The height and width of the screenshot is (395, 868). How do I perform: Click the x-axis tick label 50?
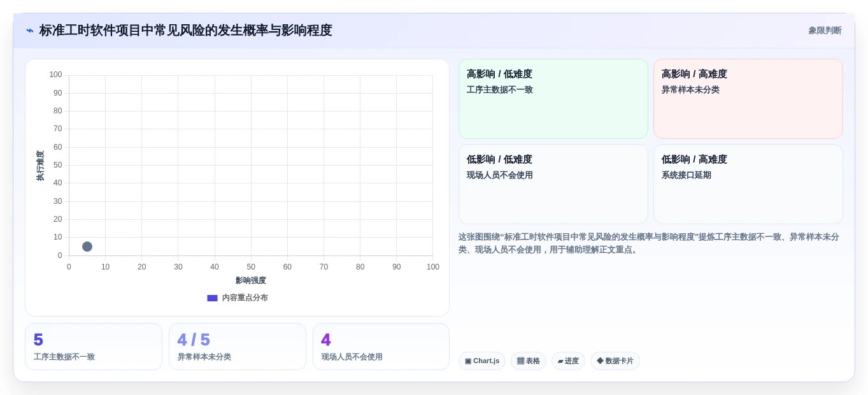tap(251, 267)
